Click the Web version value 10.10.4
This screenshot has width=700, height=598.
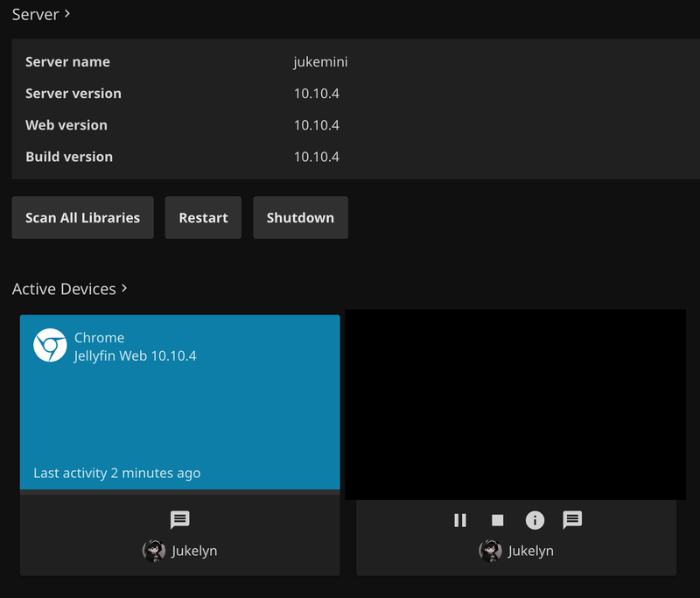[317, 125]
